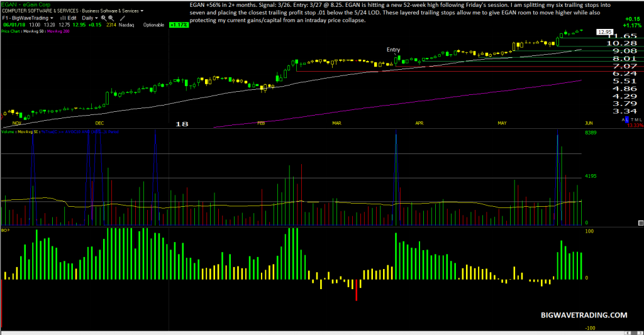Click the 3.79 price axis label
644x335 pixels.
point(625,104)
